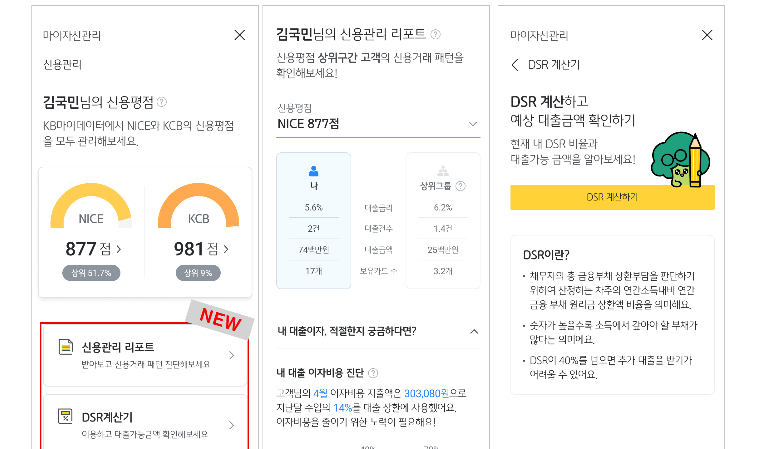The width and height of the screenshot is (760, 449).
Task: Click the 6.2% top group rate value
Action: 443,208
